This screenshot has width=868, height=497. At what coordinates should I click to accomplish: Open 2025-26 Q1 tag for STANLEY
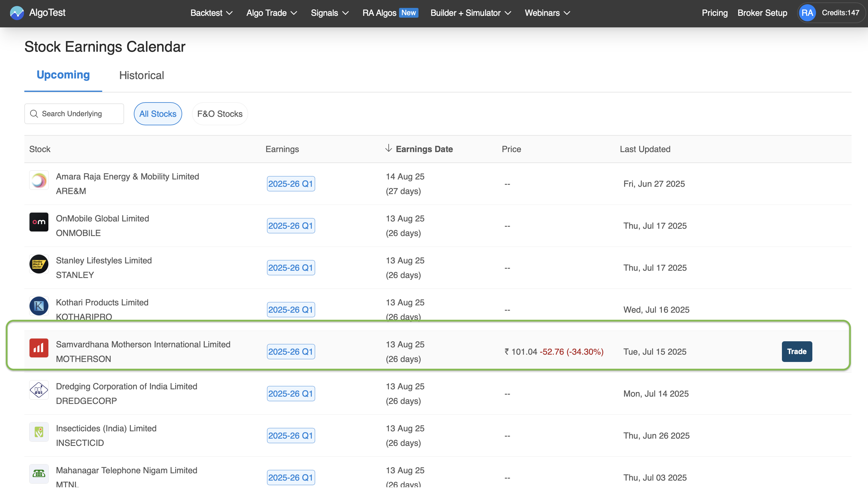coord(291,268)
